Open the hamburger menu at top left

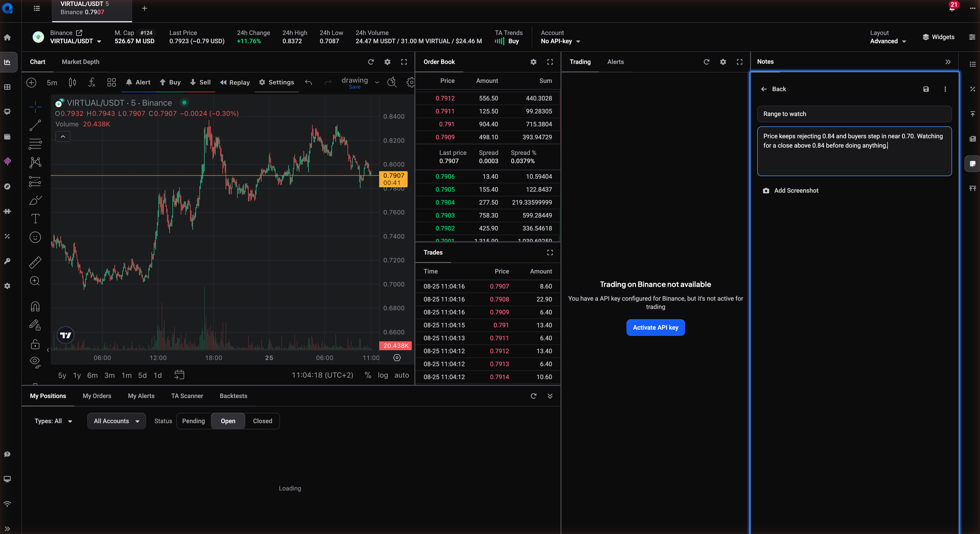37,8
